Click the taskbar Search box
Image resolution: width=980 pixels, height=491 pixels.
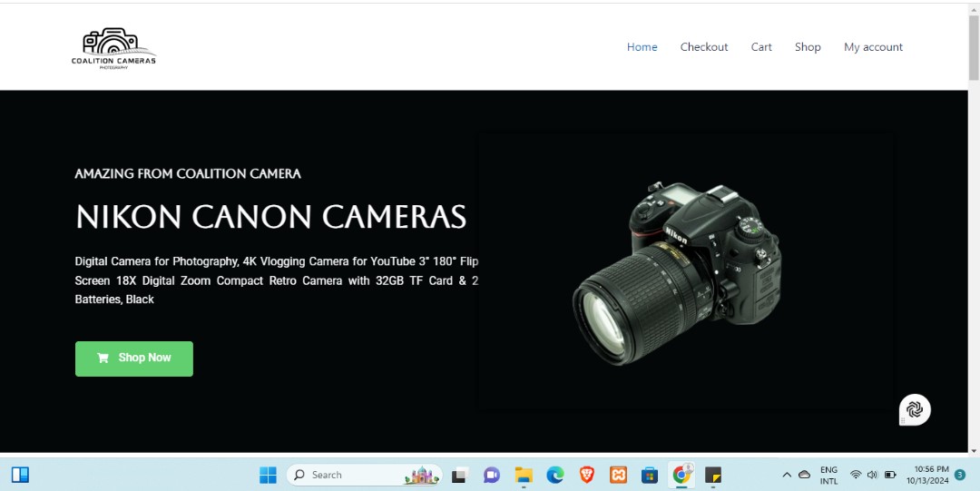(365, 476)
